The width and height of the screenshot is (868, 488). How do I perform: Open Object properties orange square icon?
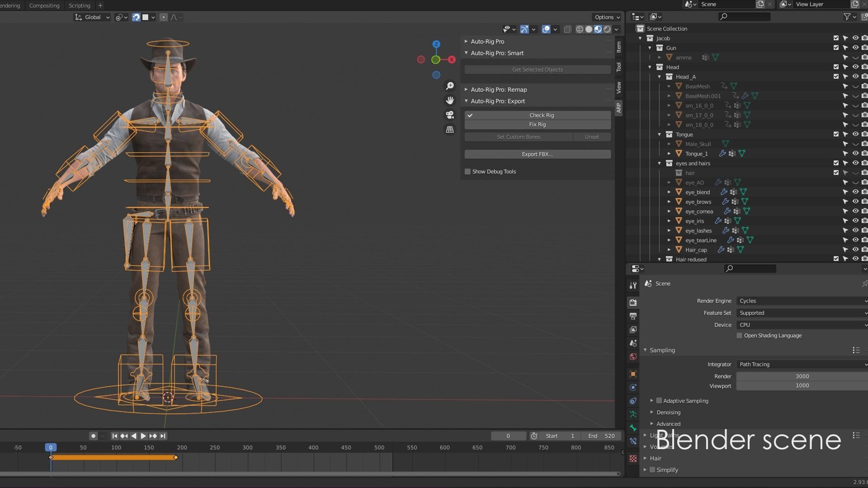tap(633, 374)
